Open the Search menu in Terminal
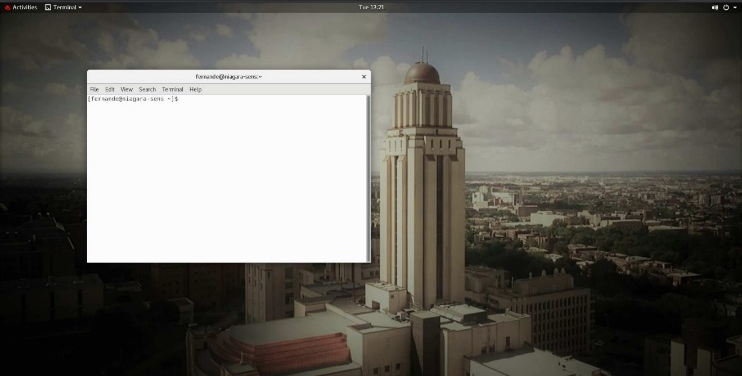This screenshot has width=742, height=376. coord(147,89)
